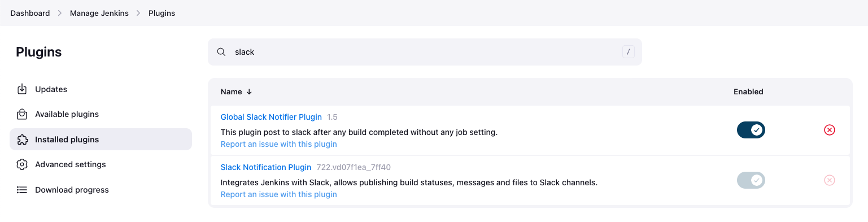Click the faded uninstall icon for Slack Notification Plugin
The width and height of the screenshot is (868, 222).
click(x=829, y=180)
